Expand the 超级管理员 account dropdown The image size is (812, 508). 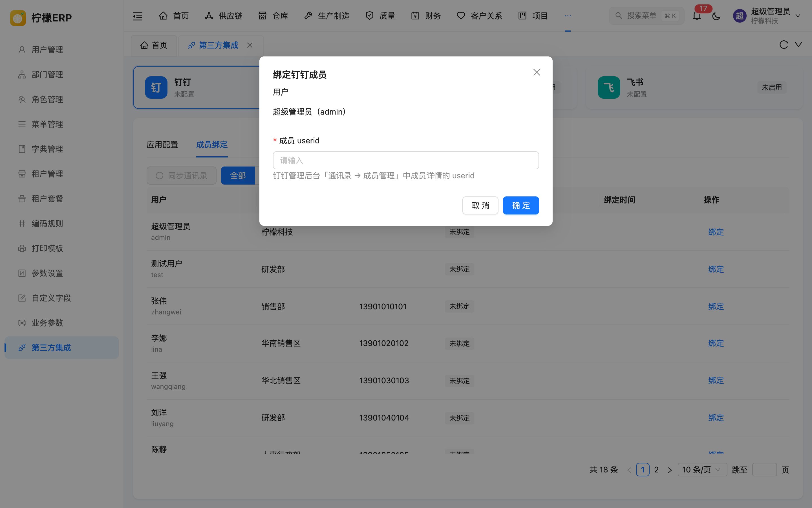click(798, 16)
